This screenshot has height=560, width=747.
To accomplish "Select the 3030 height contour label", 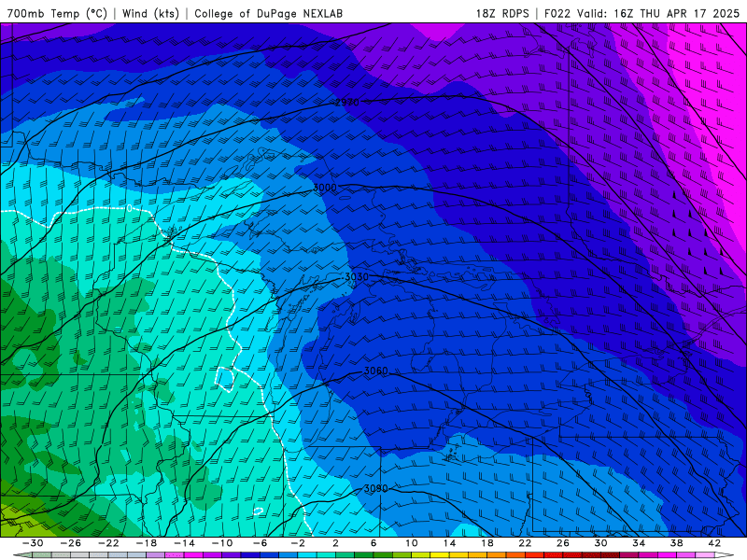I will pyautogui.click(x=357, y=277).
